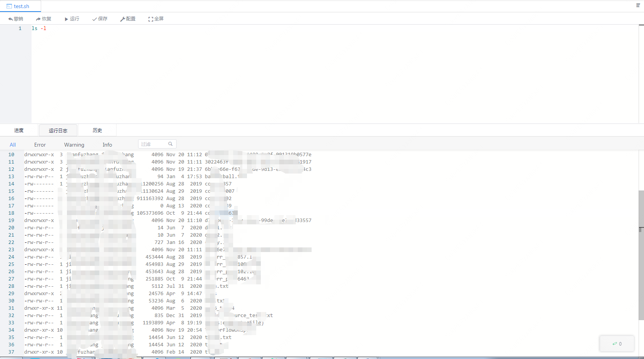Click the magnifier icon in filter box

tap(170, 144)
